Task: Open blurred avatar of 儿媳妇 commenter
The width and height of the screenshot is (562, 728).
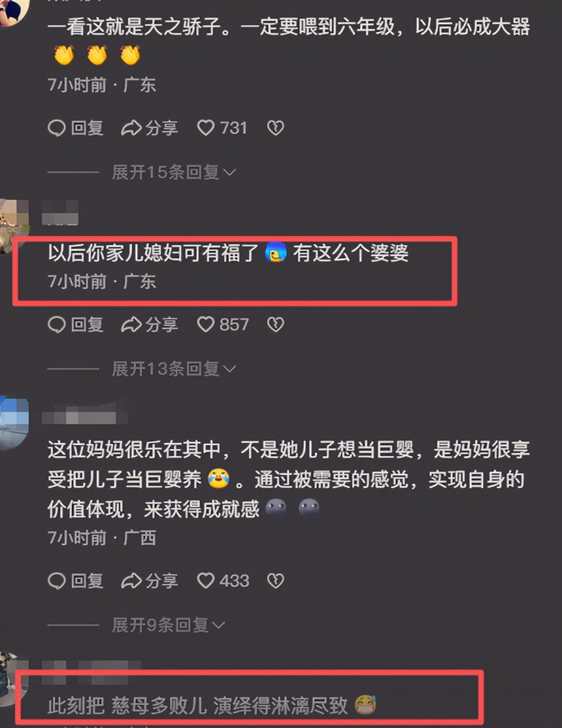Action: [x=14, y=226]
